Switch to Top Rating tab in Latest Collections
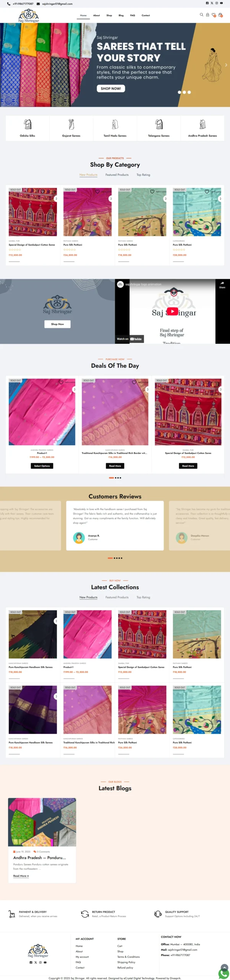The image size is (230, 980). 143,597
